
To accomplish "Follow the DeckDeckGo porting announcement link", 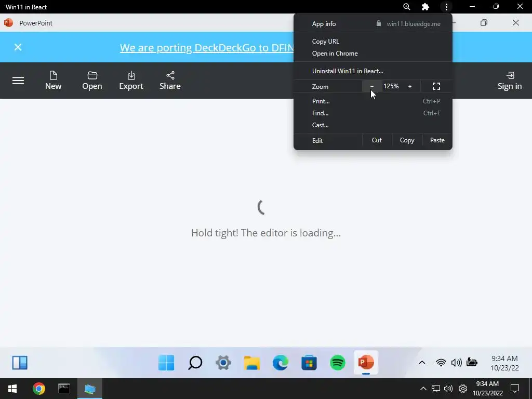I will coord(207,47).
